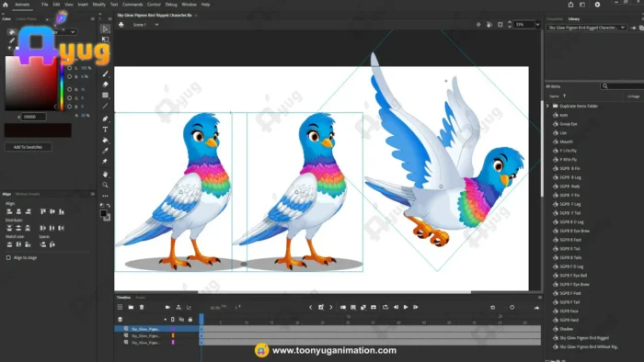
Task: Select the B brightness radio button
Action: click(69, 76)
